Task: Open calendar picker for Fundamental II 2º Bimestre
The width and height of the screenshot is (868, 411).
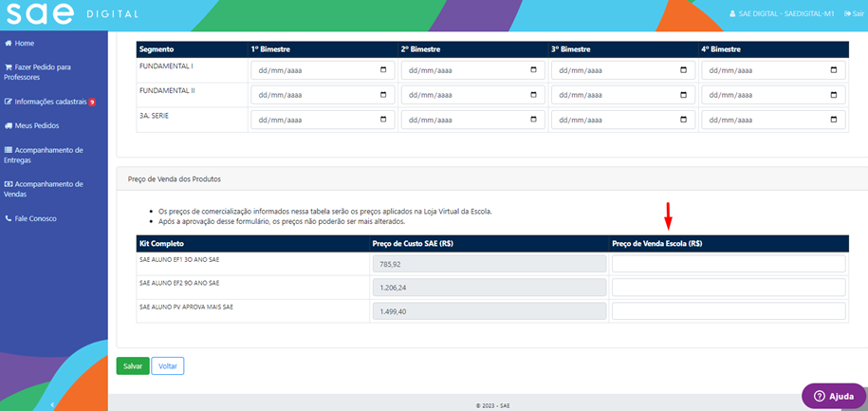Action: point(534,95)
